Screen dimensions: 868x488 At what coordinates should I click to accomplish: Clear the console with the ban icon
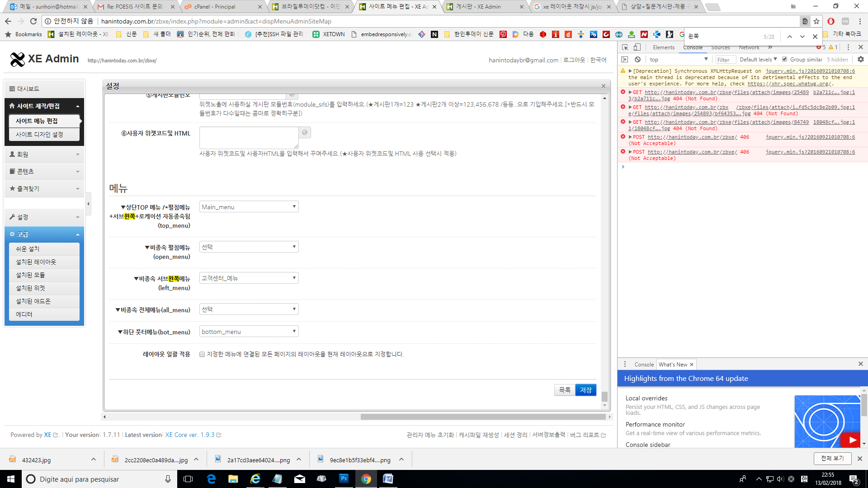click(637, 59)
